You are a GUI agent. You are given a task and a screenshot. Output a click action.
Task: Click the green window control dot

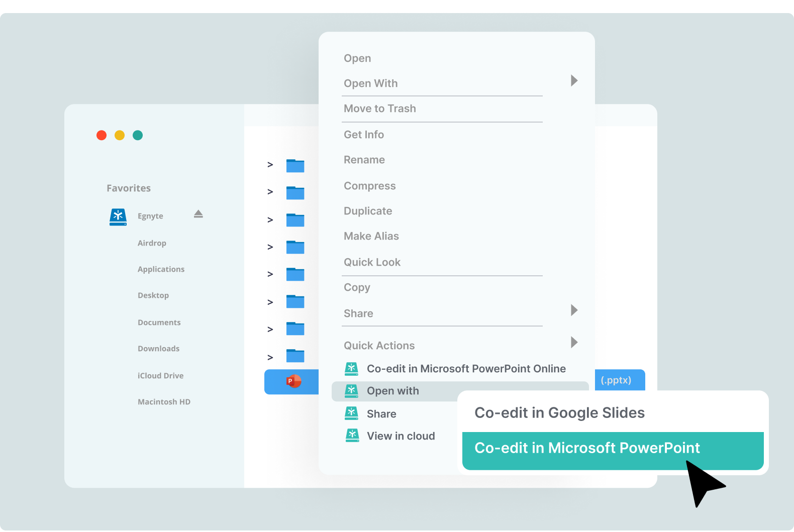[x=138, y=135]
